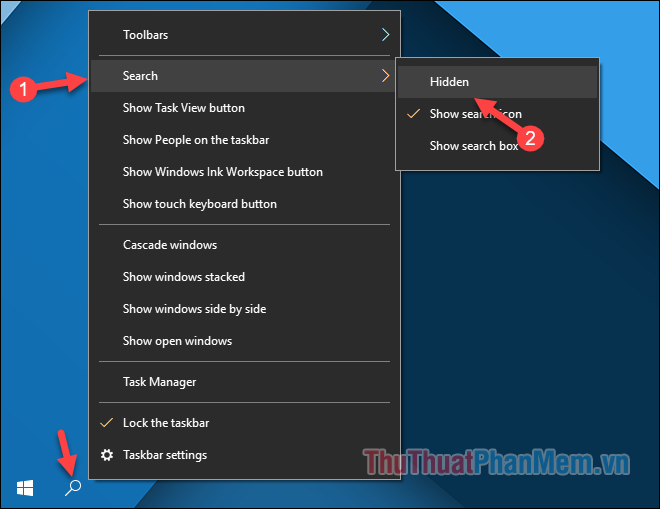This screenshot has width=660, height=509.
Task: Open the taskbar search magnifier icon
Action: 73,488
